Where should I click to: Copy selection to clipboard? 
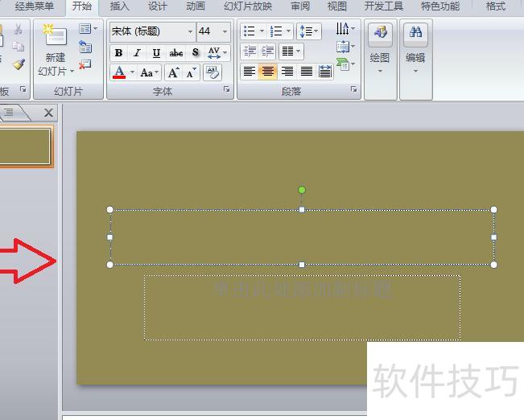pos(18,47)
